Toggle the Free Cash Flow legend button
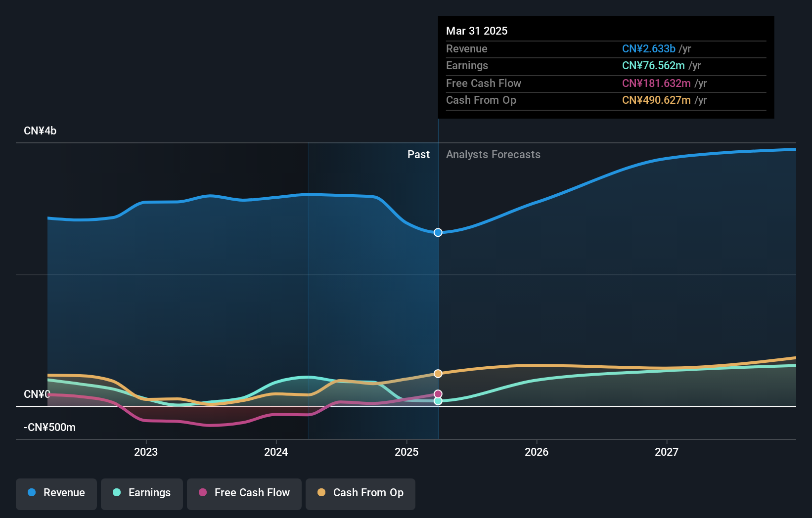 coord(244,494)
